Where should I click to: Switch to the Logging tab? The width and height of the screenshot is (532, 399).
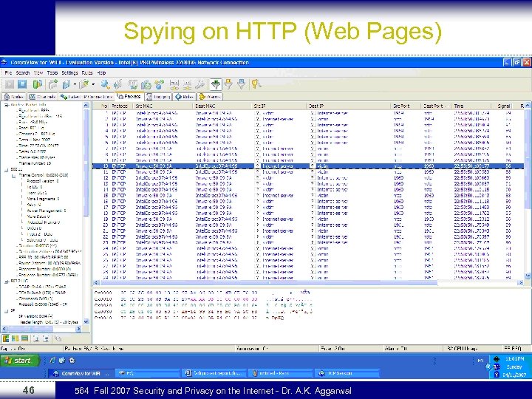tap(158, 97)
